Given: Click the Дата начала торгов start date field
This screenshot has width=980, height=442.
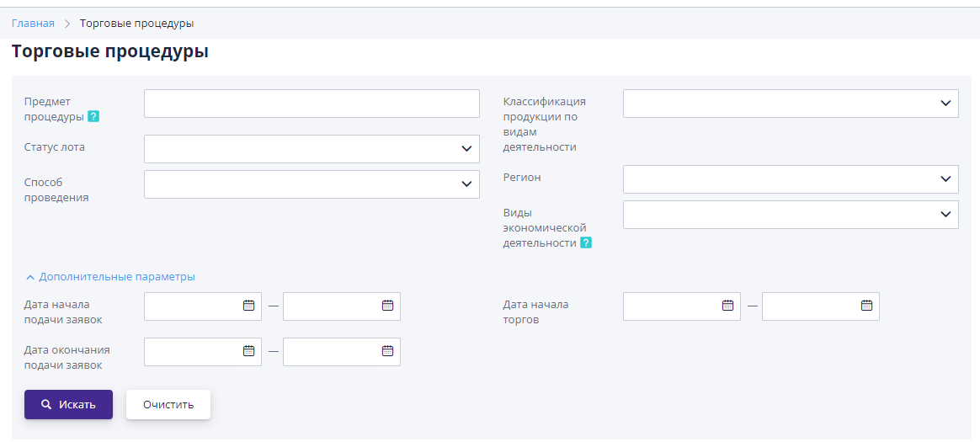Looking at the screenshot, I should pyautogui.click(x=671, y=306).
